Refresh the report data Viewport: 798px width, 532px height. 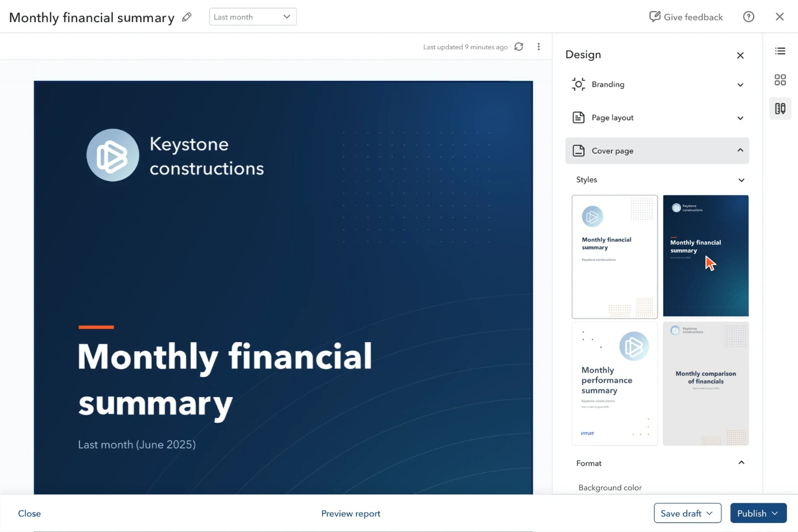coord(519,47)
